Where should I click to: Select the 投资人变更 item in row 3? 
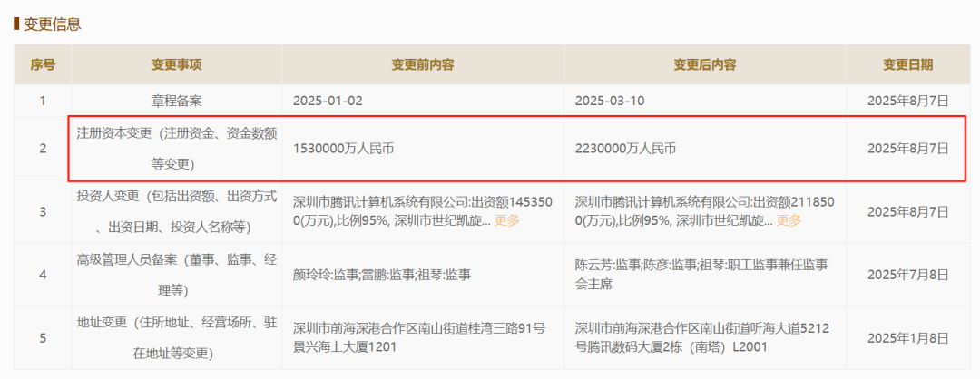click(176, 210)
